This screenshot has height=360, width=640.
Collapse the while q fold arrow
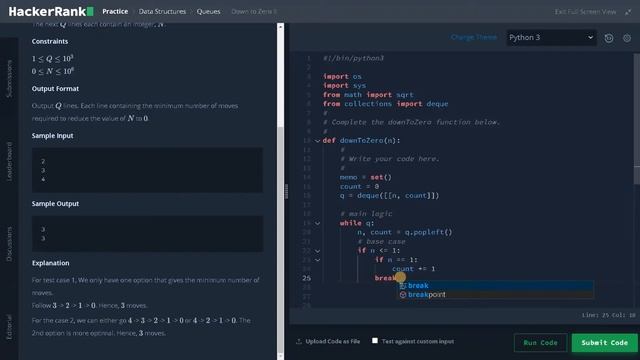[x=317, y=223]
